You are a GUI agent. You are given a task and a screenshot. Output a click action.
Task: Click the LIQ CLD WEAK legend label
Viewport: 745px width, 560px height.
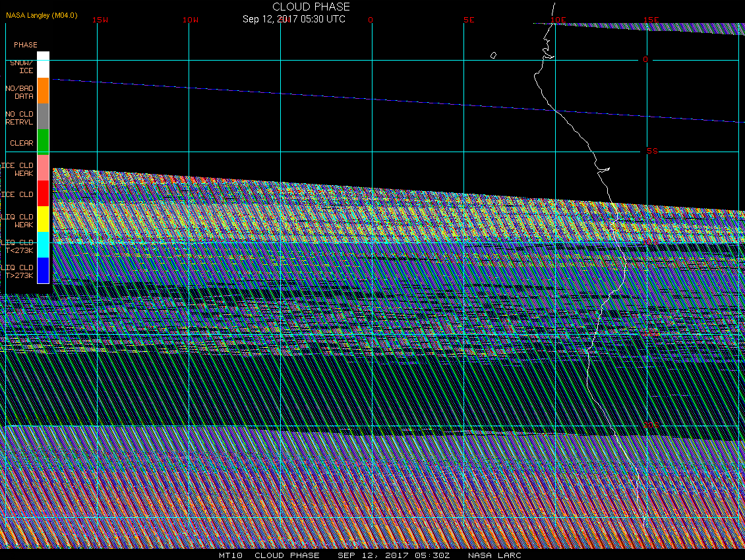(18, 221)
